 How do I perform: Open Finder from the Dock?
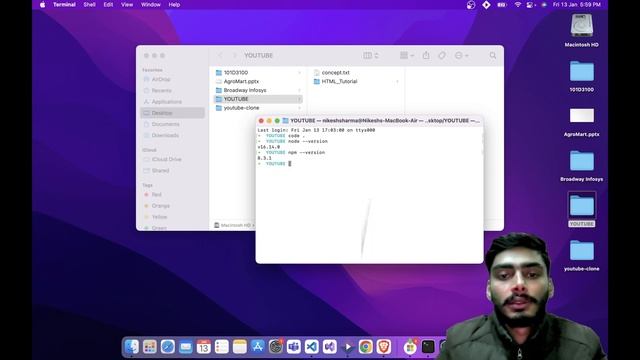pyautogui.click(x=131, y=347)
